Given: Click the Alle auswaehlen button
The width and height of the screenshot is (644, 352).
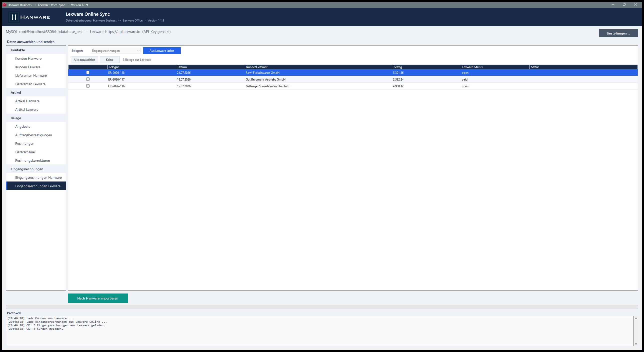Looking at the screenshot, I should click(x=84, y=60).
